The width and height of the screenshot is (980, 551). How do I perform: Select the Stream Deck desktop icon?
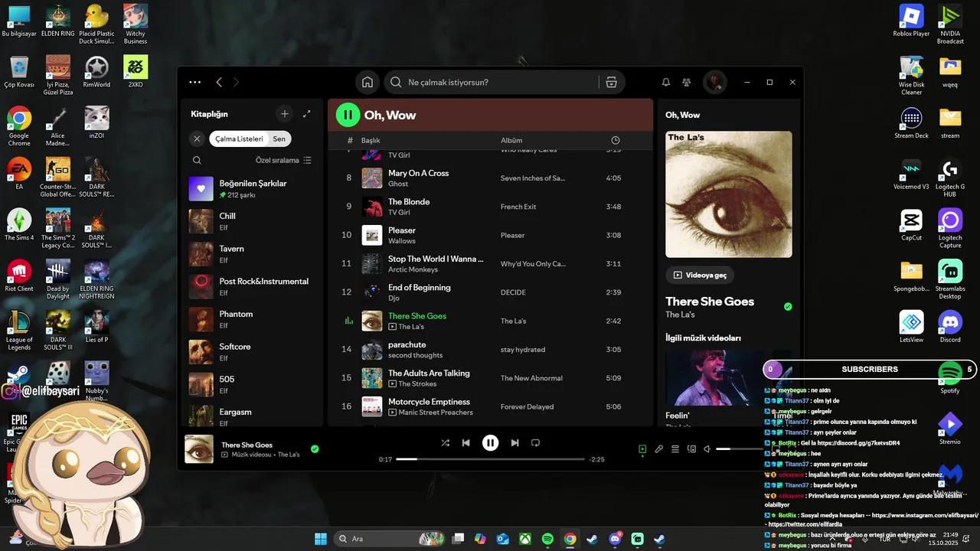pyautogui.click(x=911, y=122)
